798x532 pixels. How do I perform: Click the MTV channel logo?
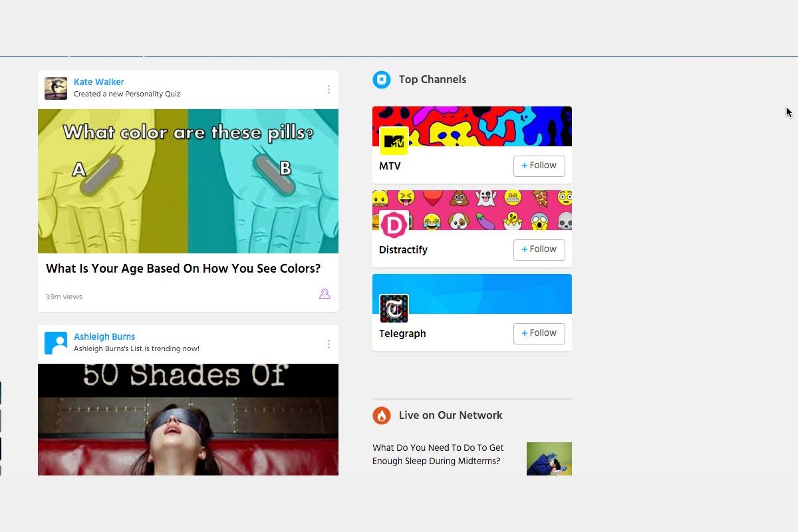point(394,141)
